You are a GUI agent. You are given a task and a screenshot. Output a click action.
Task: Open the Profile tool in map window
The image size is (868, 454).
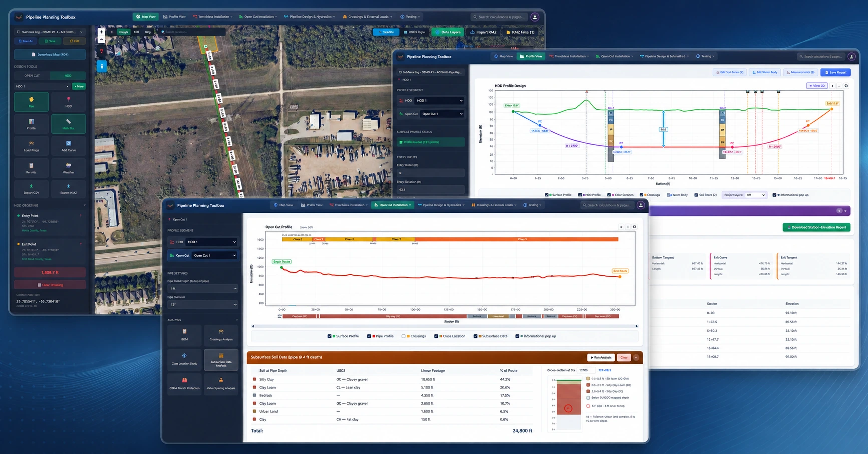(31, 124)
